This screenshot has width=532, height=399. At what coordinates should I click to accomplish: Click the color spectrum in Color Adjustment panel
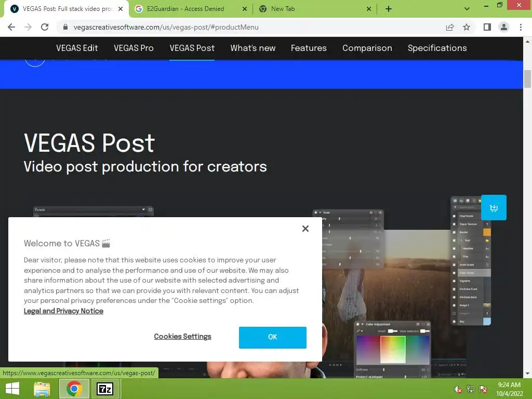(x=393, y=350)
